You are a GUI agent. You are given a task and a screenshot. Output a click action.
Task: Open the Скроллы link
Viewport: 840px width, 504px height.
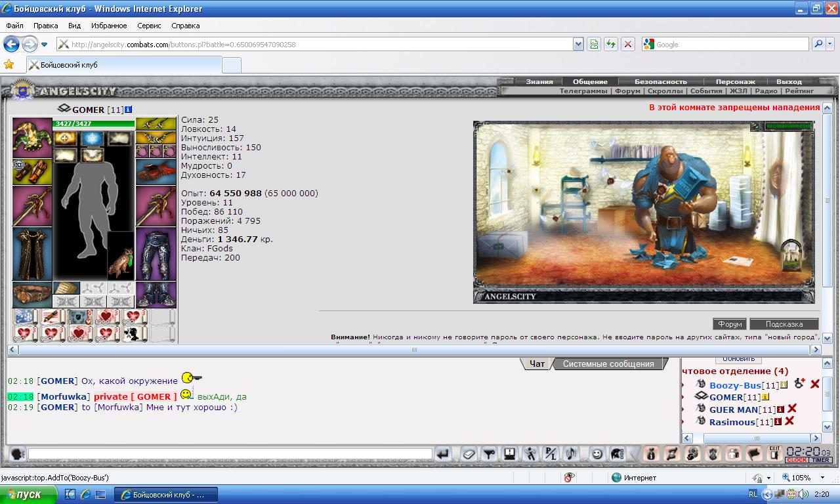tap(665, 91)
